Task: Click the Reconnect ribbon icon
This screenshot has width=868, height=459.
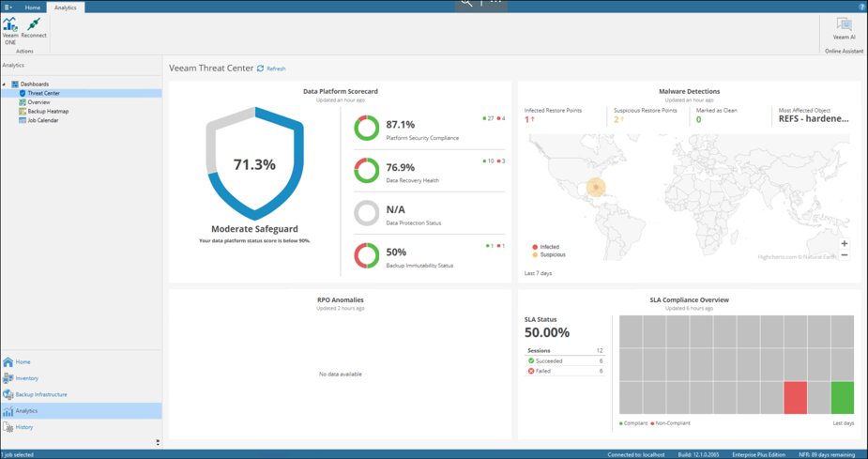Action: coord(34,27)
